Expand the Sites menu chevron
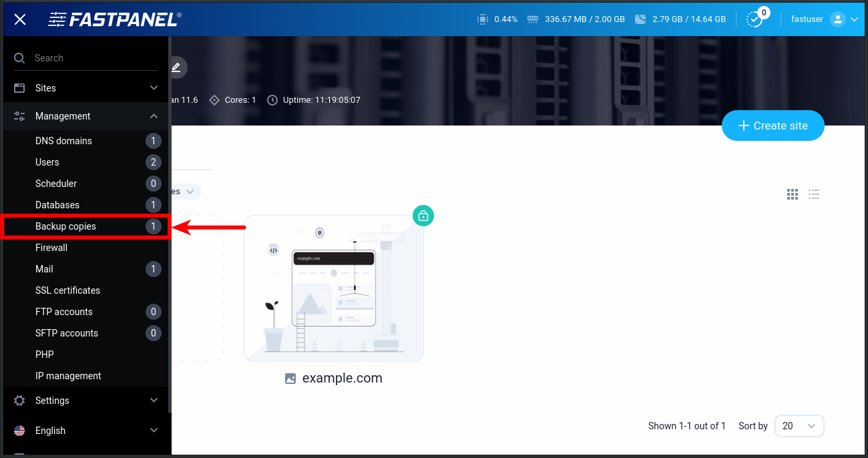This screenshot has width=868, height=458. click(154, 88)
